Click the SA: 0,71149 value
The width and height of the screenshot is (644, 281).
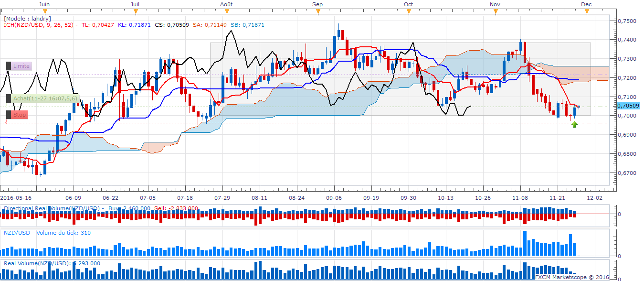[210, 24]
